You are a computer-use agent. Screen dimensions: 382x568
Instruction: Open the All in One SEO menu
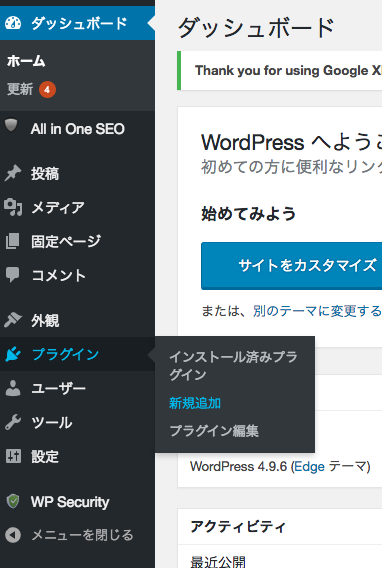[77, 129]
